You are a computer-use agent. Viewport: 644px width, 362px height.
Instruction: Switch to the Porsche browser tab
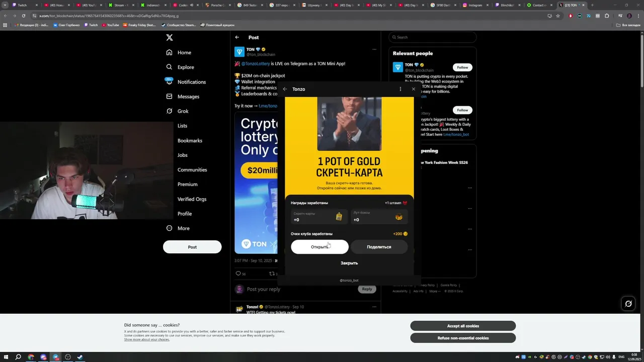tap(218, 5)
